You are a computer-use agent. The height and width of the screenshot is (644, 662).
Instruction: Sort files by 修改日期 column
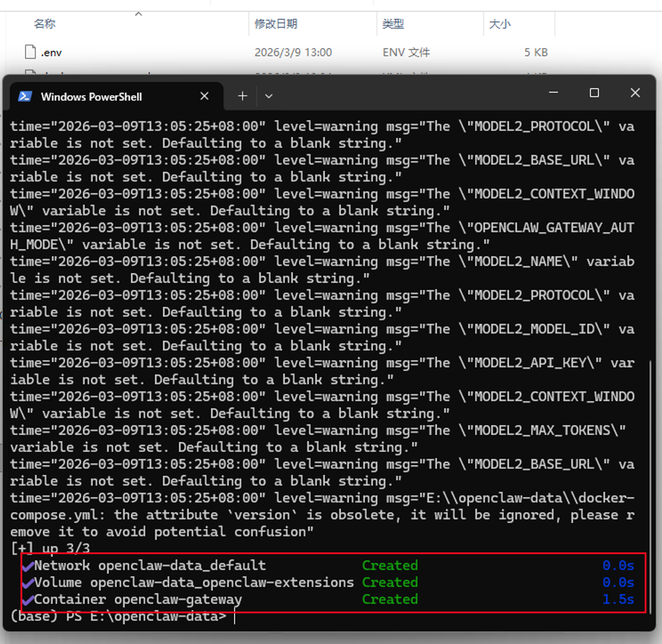coord(276,24)
